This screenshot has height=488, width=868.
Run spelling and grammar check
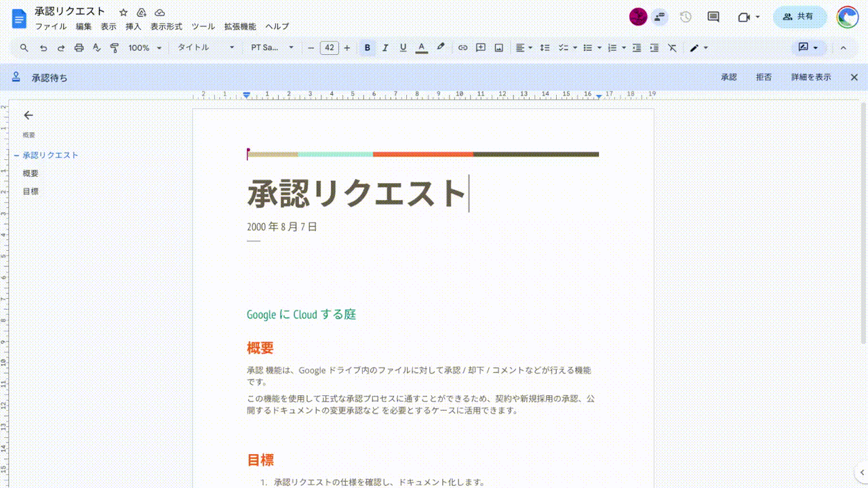96,47
